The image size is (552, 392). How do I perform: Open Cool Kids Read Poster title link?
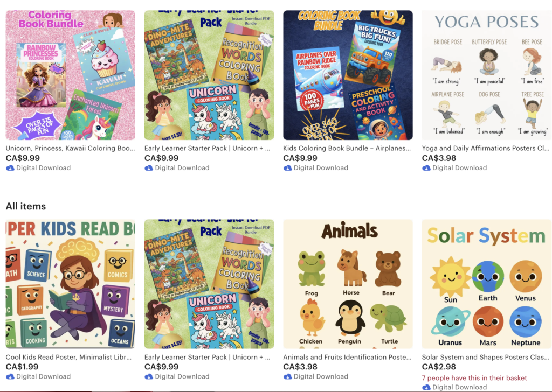click(68, 357)
